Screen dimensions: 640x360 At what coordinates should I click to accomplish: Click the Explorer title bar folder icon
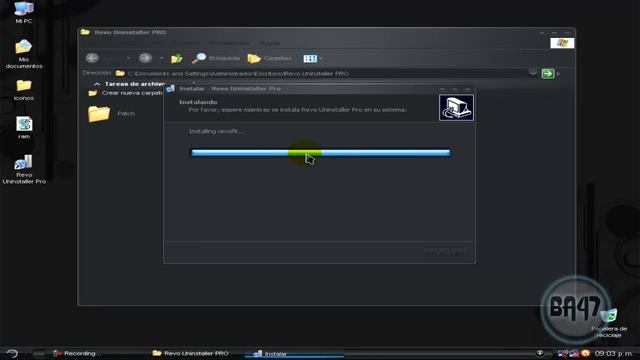coord(85,32)
